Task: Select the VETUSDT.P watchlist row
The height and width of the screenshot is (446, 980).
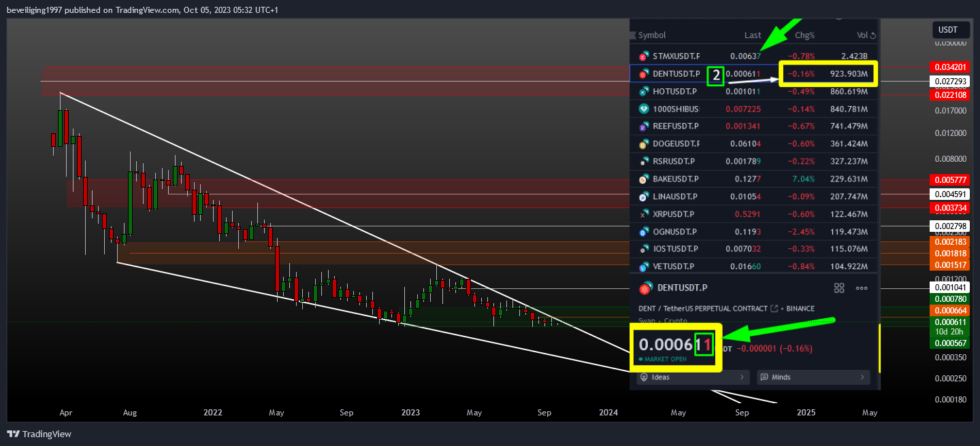Action: 754,267
